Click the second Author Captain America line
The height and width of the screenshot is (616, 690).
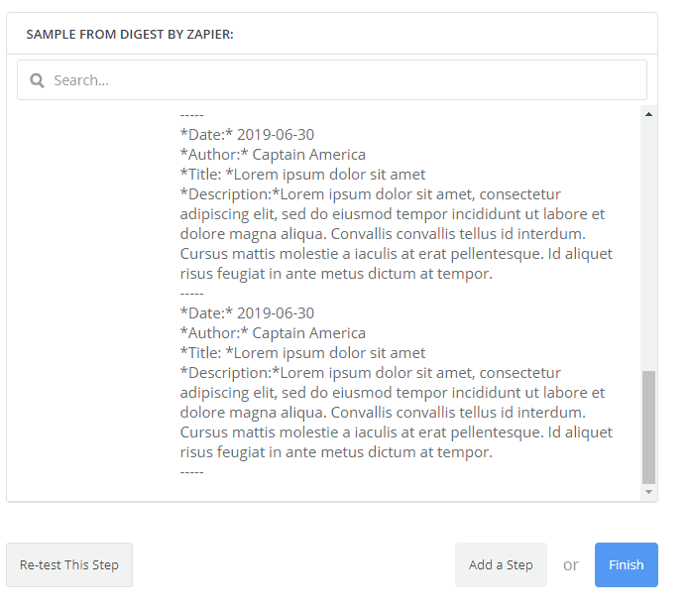pyautogui.click(x=273, y=333)
